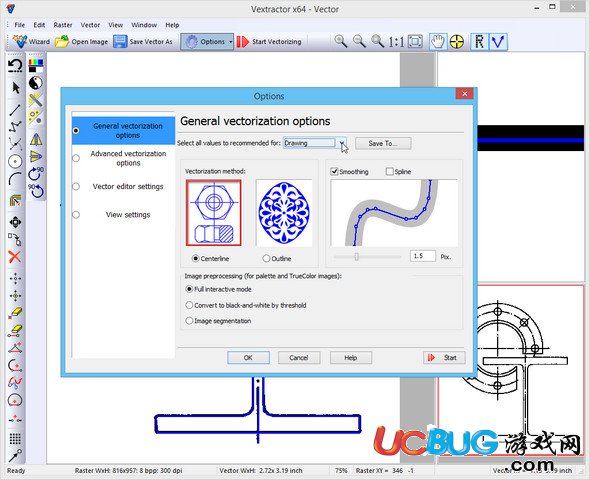Image resolution: width=590 pixels, height=480 pixels.
Task: Click the zoom in magnifier icon
Action: pos(341,41)
